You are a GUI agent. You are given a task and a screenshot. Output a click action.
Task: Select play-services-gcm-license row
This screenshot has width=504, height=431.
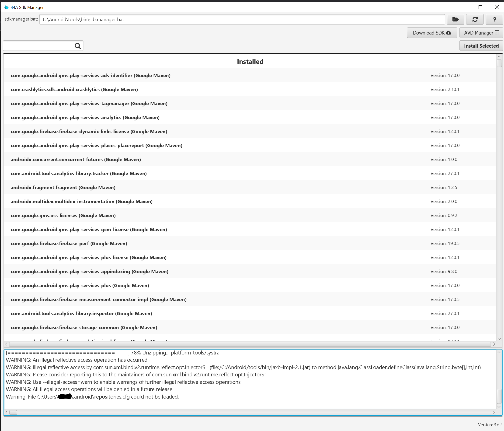pos(250,229)
